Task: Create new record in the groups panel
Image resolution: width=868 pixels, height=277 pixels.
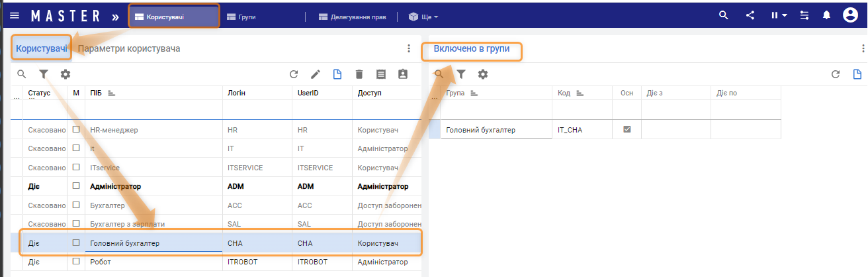Action: pos(857,74)
